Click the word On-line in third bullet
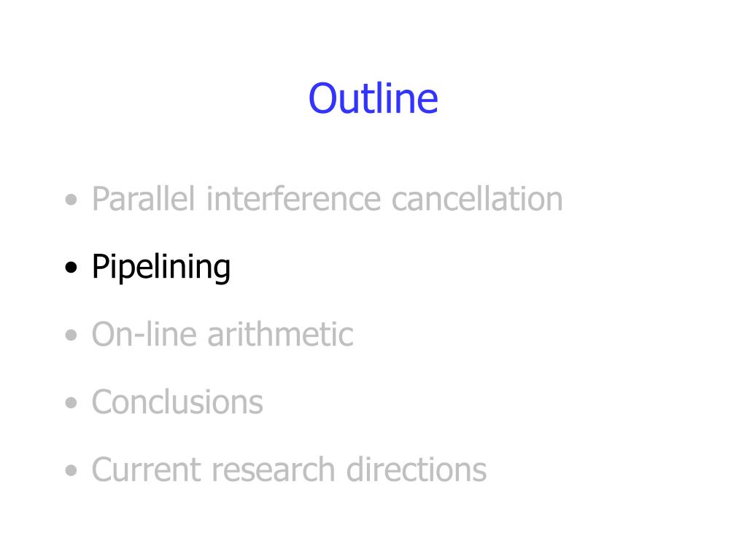This screenshot has height=560, width=747. [144, 334]
